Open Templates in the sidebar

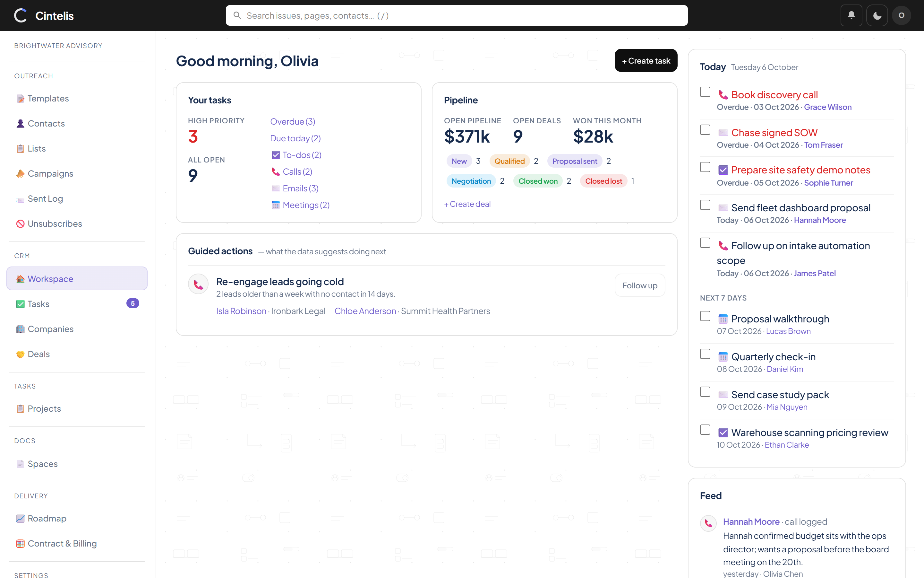coord(77,98)
